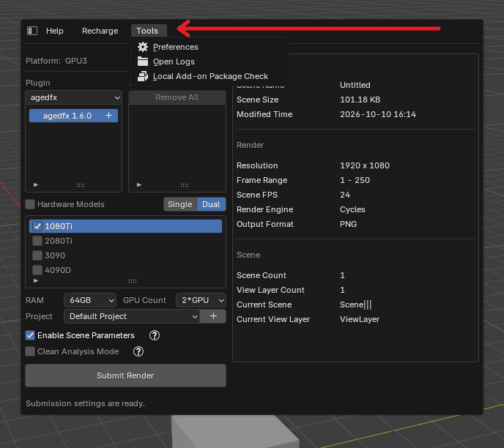
Task: Open help for Clean Analysis Mode
Action: pos(138,351)
